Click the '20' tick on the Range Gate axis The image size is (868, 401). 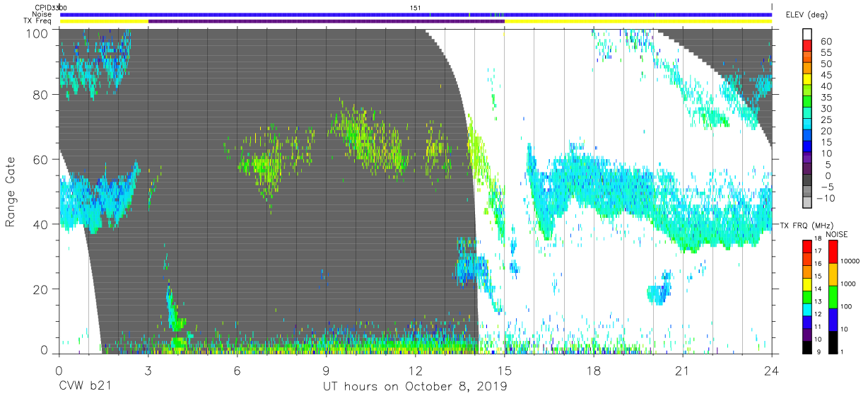click(x=40, y=289)
